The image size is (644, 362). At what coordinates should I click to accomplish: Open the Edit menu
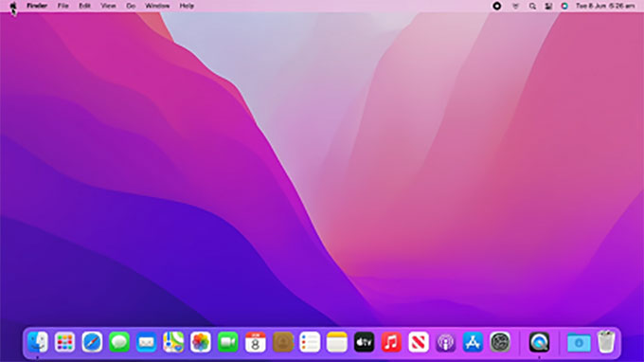click(84, 6)
